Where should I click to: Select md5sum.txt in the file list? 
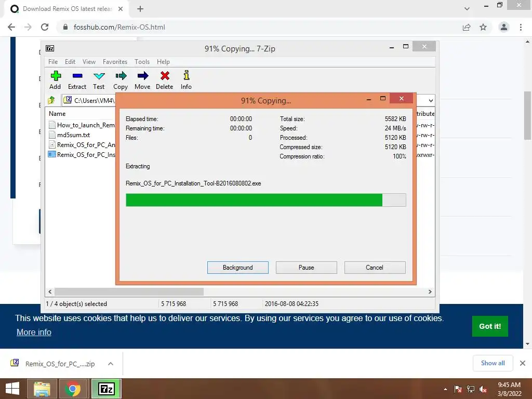tap(69, 135)
